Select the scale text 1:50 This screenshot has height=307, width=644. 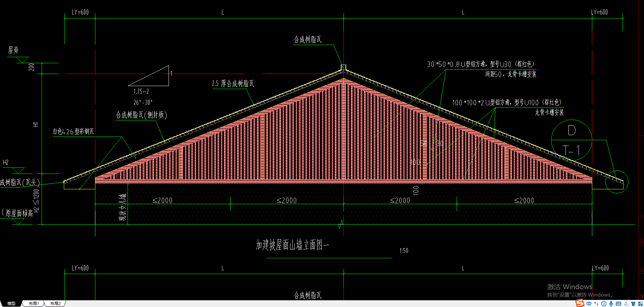404,251
